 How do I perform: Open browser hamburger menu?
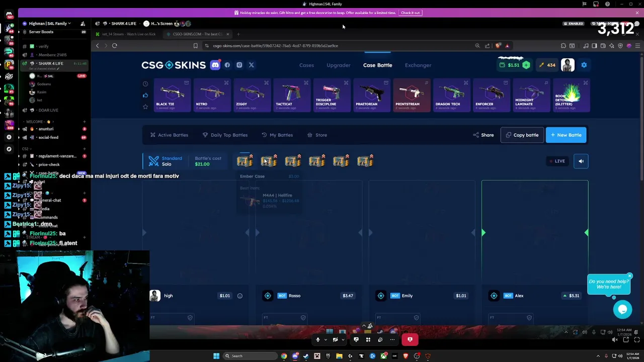637,46
